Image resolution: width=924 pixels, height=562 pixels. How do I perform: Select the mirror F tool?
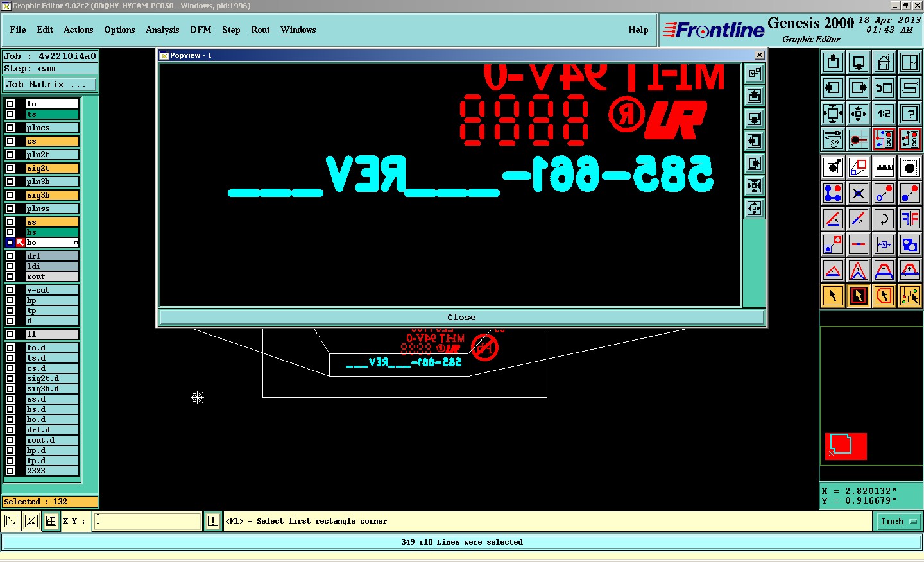click(x=910, y=219)
